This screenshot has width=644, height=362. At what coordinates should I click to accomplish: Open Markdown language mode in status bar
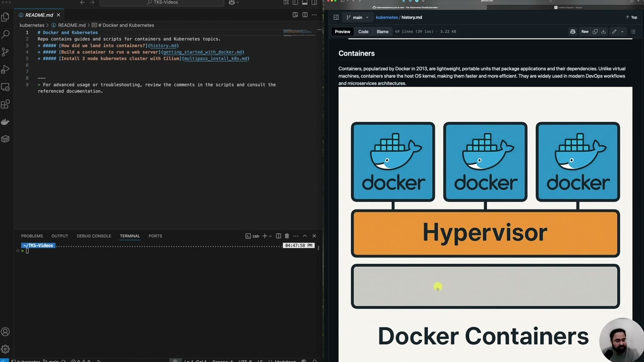(285, 360)
